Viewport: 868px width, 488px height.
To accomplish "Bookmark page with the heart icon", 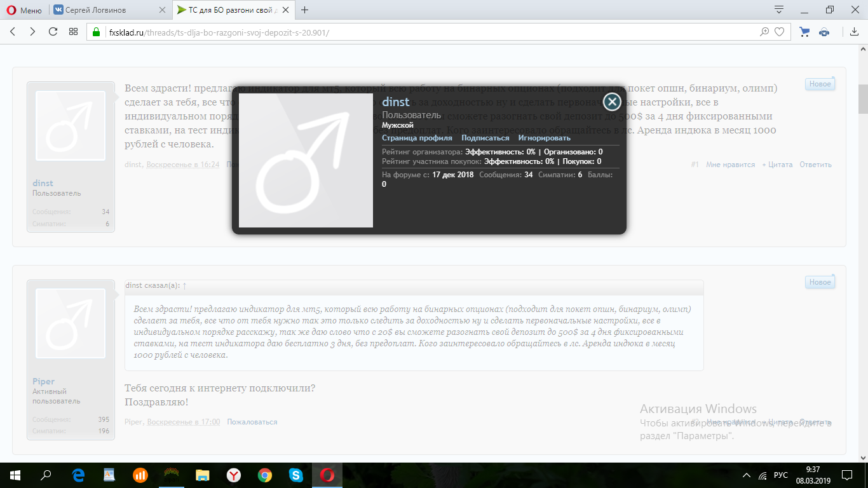I will click(779, 32).
